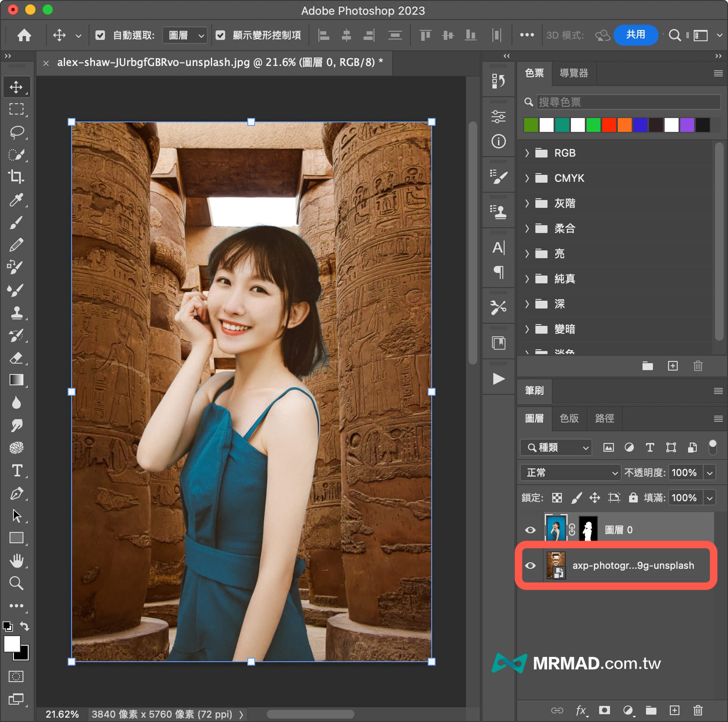Screen dimensions: 728x722
Task: Open the Info panel icon
Action: 498,141
